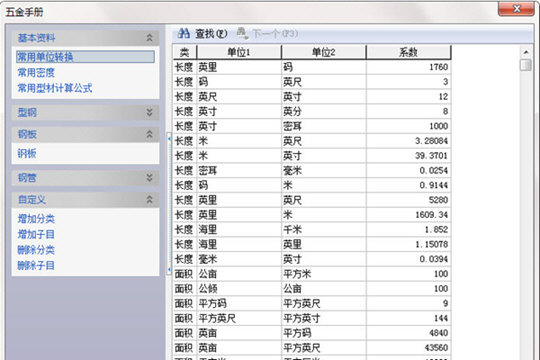Screen dimensions: 540x360
Task: Select the 1609.34 coefficient cell
Action: pyautogui.click(x=409, y=215)
